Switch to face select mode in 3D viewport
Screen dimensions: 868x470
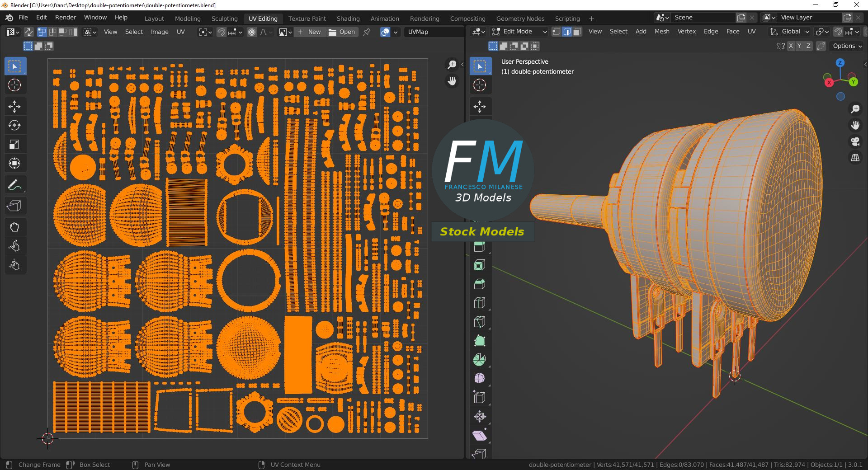click(x=577, y=32)
